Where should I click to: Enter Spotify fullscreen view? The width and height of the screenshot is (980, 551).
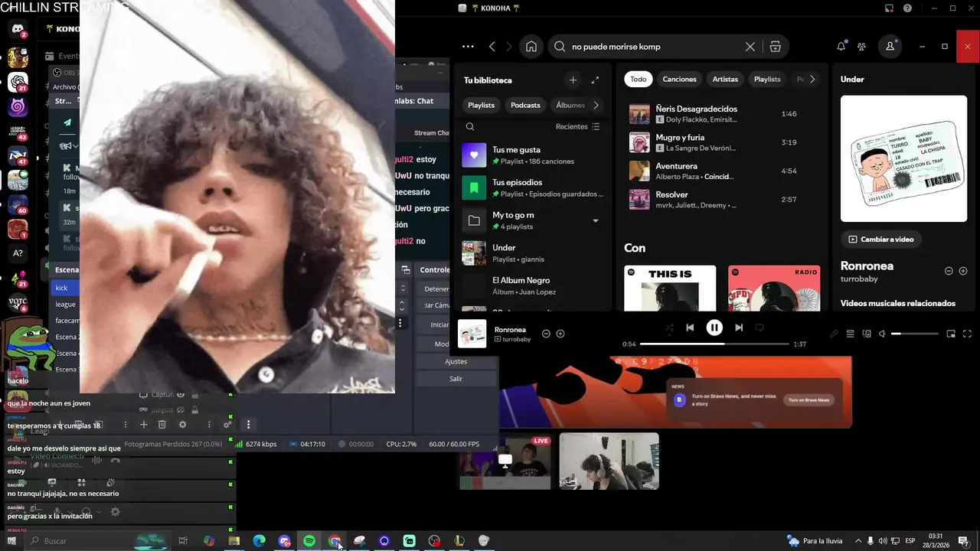pyautogui.click(x=967, y=334)
